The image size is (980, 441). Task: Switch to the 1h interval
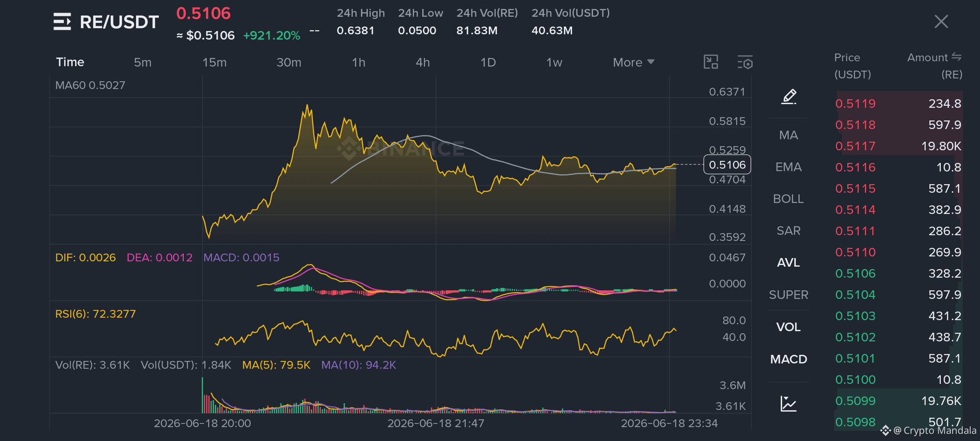(359, 62)
